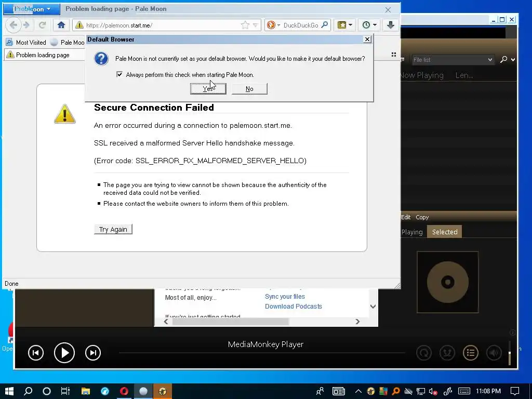Open File Explorer from the taskbar

[86, 391]
